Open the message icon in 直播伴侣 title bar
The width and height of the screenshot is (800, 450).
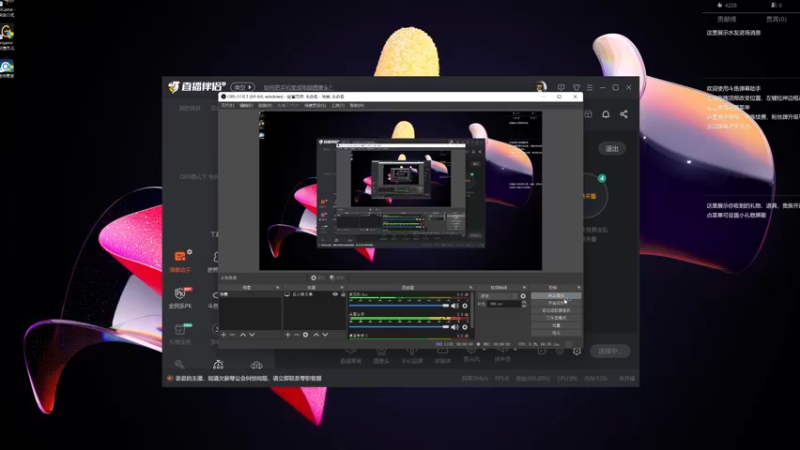click(561, 87)
